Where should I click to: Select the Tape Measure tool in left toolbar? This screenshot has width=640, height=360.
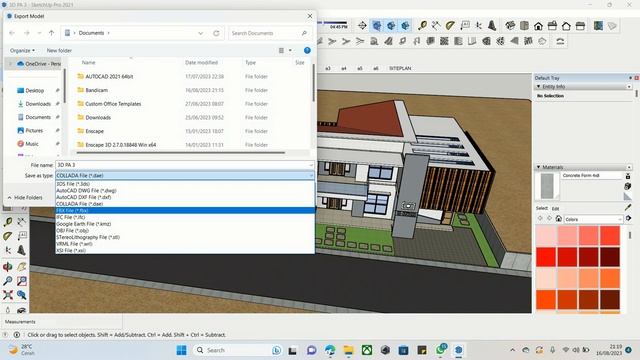point(8,222)
